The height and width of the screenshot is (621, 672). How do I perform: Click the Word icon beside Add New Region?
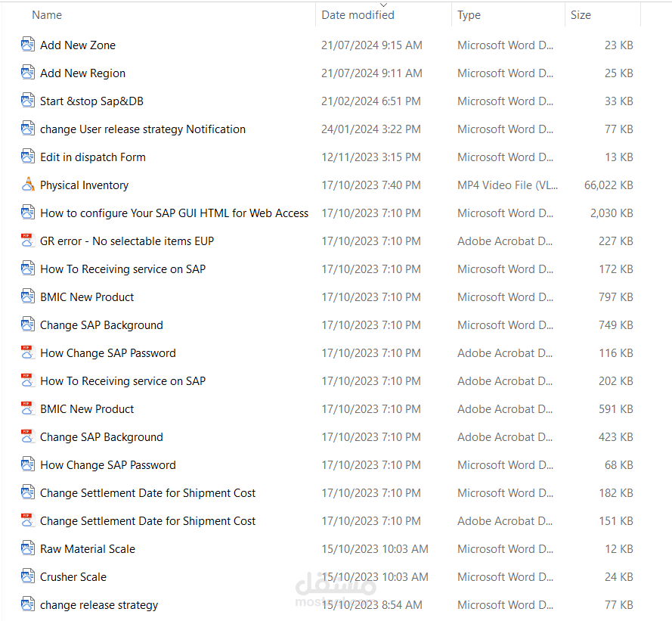28,73
